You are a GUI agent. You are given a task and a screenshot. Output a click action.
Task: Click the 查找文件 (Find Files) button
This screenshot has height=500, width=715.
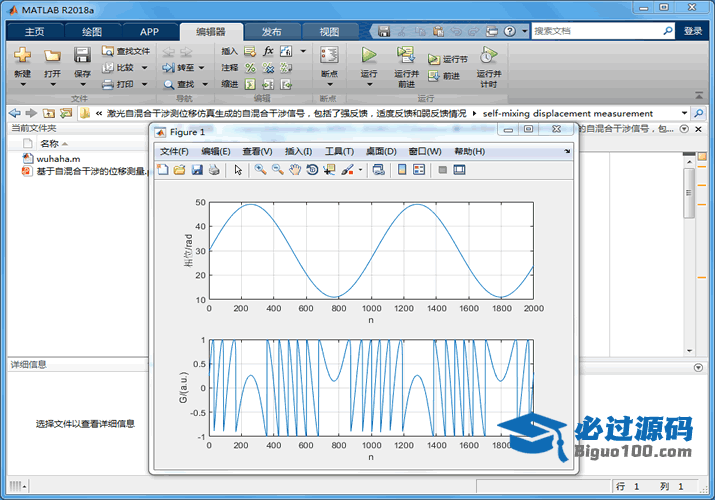(126, 51)
